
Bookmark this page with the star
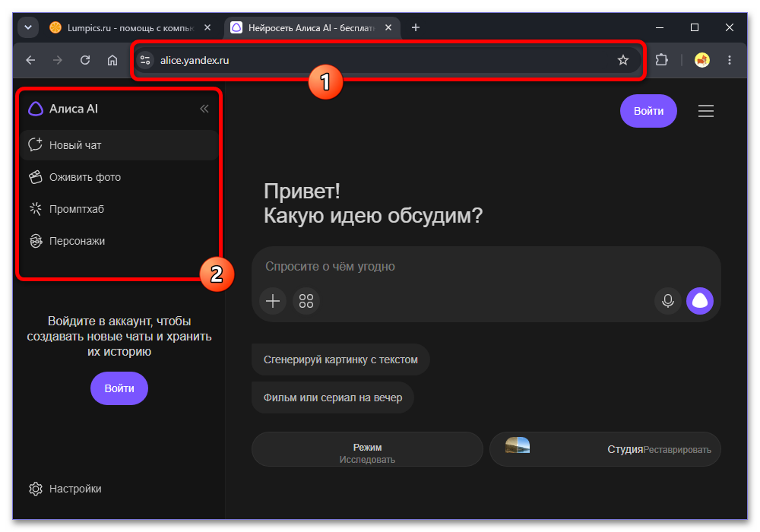(623, 60)
